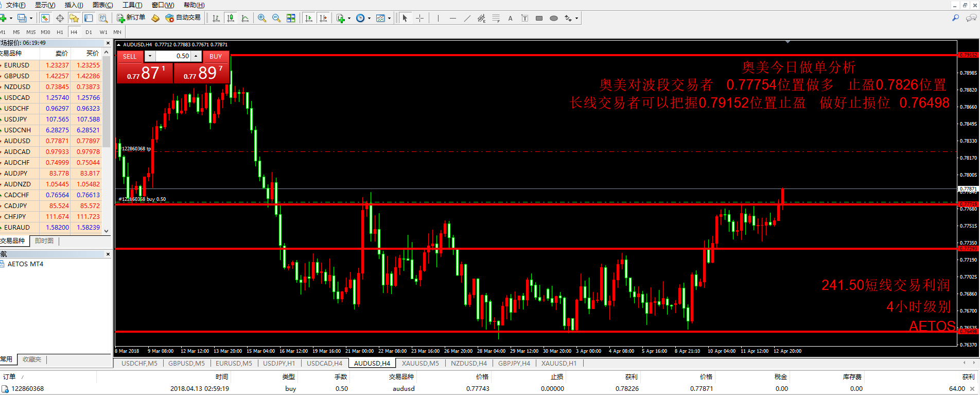Open the 显示(V) menu
980x395 pixels.
[45, 5]
